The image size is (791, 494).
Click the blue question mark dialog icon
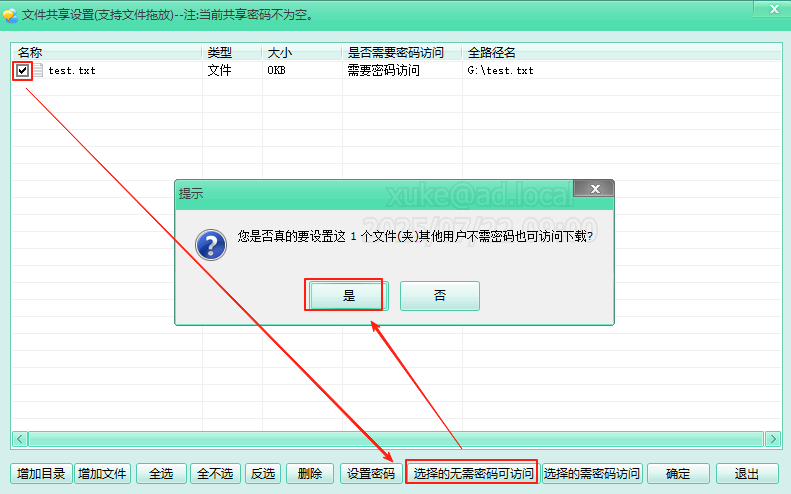[x=210, y=244]
